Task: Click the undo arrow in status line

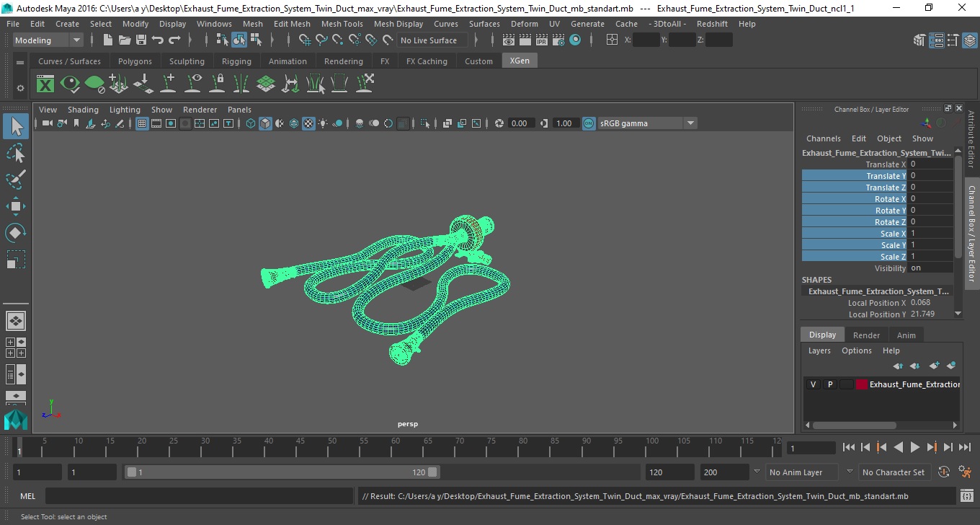Action: (158, 40)
